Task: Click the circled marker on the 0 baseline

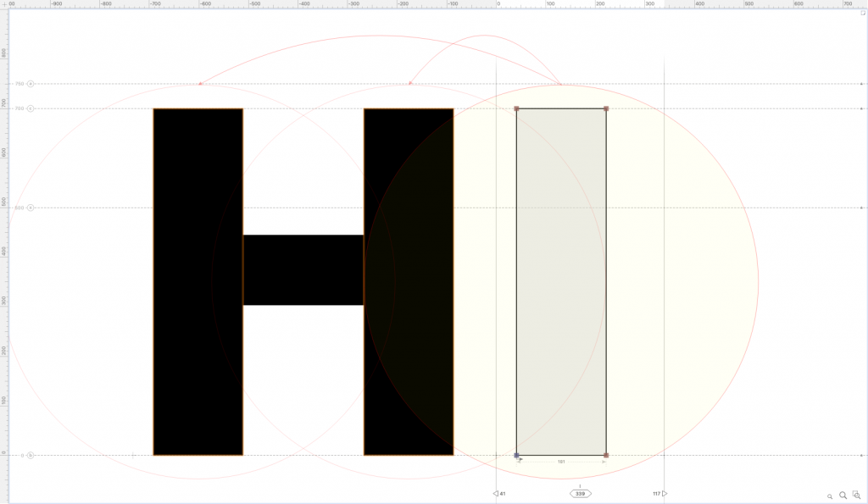Action: [x=31, y=456]
